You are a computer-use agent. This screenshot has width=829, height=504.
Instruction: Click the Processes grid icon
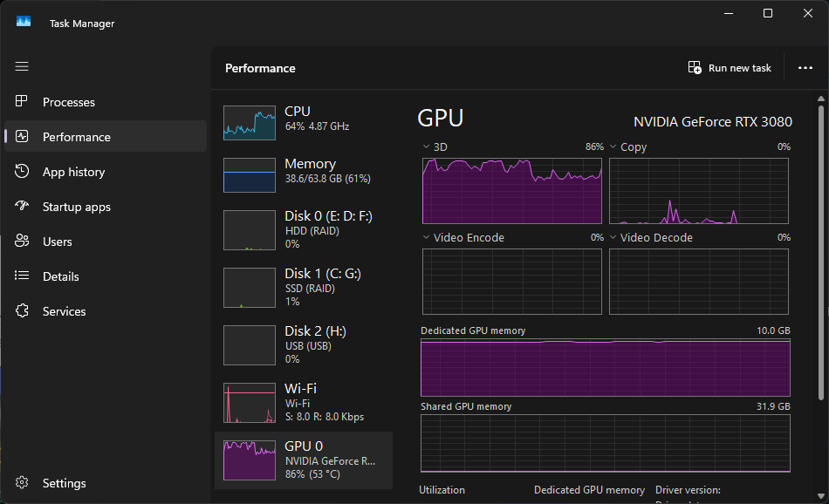[x=21, y=101]
